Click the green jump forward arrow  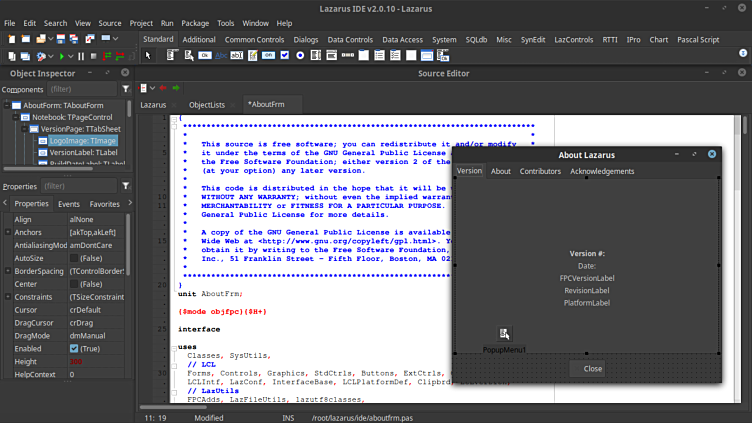(176, 88)
